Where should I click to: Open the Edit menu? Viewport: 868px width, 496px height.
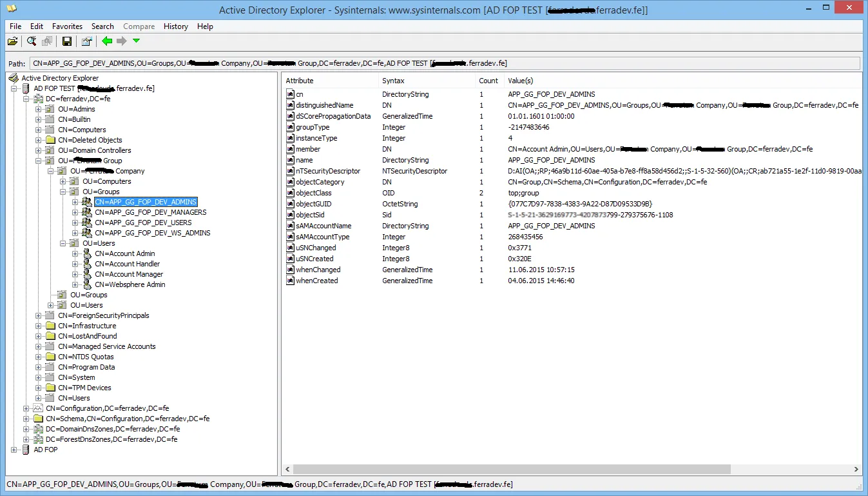[37, 26]
